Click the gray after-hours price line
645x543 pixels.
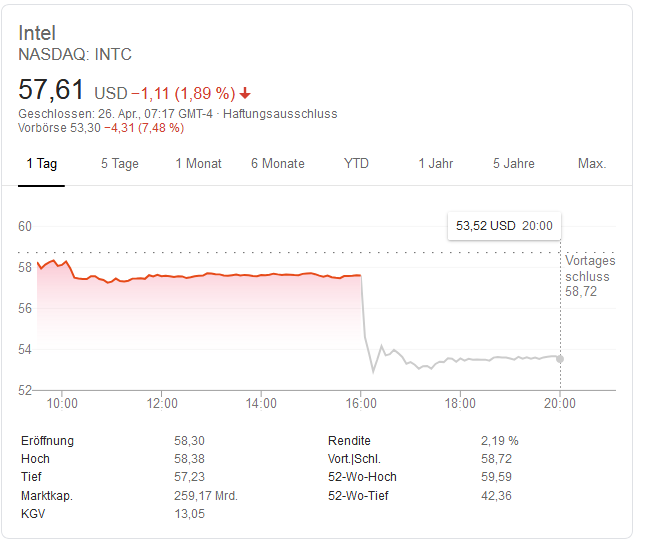(461, 358)
